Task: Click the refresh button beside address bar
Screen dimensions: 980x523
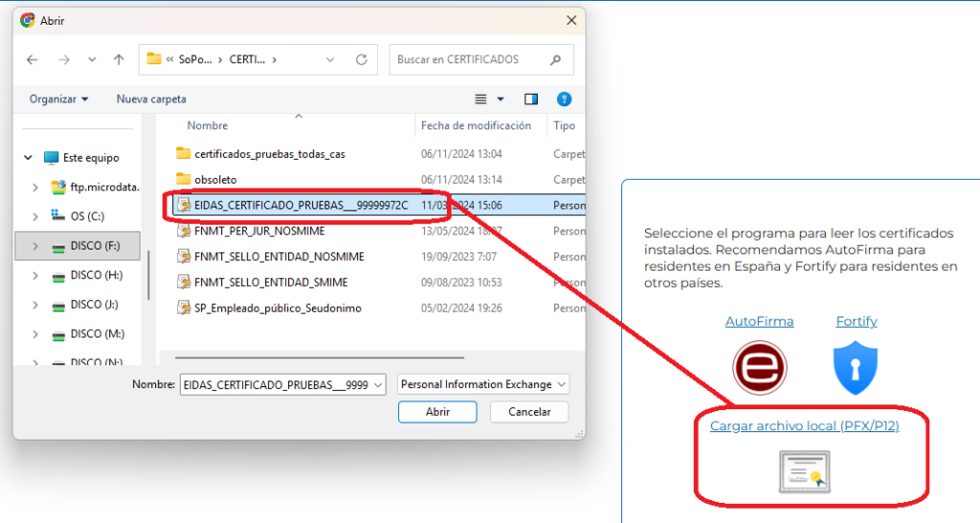Action: [x=361, y=59]
